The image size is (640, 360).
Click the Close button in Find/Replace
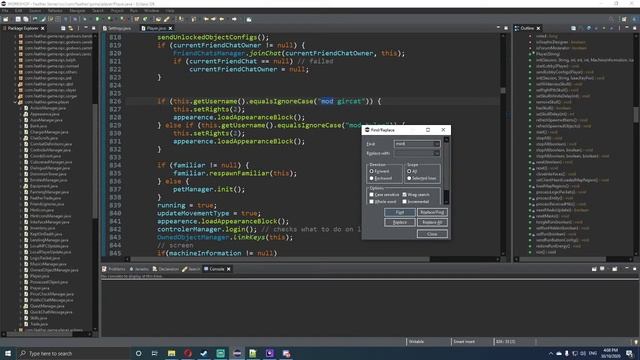tap(432, 234)
